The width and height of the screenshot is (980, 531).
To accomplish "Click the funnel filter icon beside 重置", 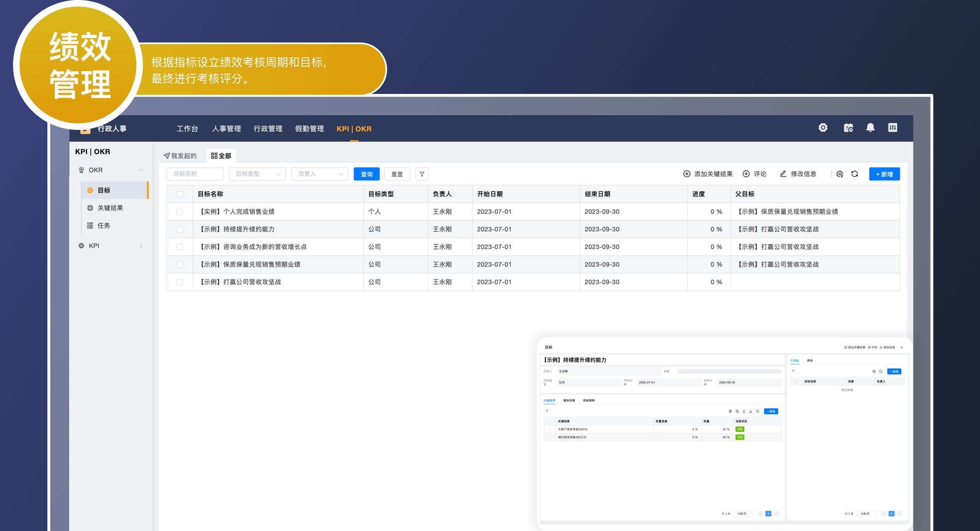I will 422,174.
